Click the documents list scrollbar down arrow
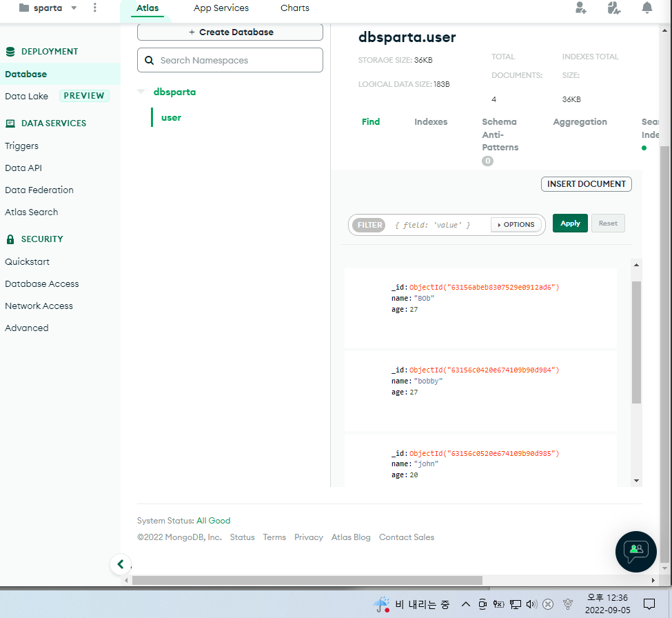The height and width of the screenshot is (618, 672). [636, 481]
